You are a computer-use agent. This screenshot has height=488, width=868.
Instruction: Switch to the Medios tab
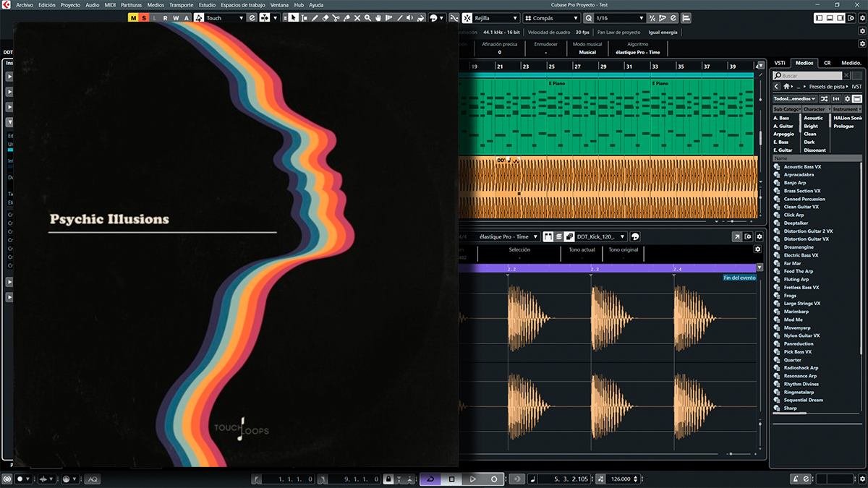(804, 63)
